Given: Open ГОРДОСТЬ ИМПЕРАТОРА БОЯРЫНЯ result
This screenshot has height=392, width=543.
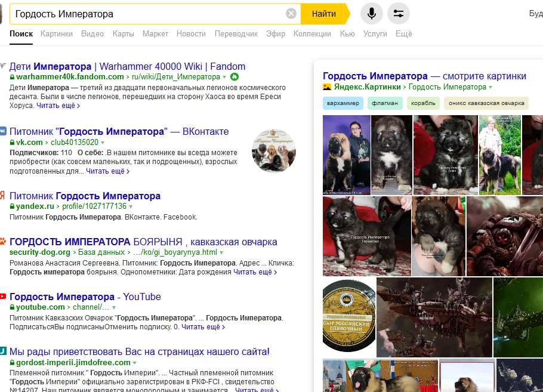Looking at the screenshot, I should coord(143,242).
